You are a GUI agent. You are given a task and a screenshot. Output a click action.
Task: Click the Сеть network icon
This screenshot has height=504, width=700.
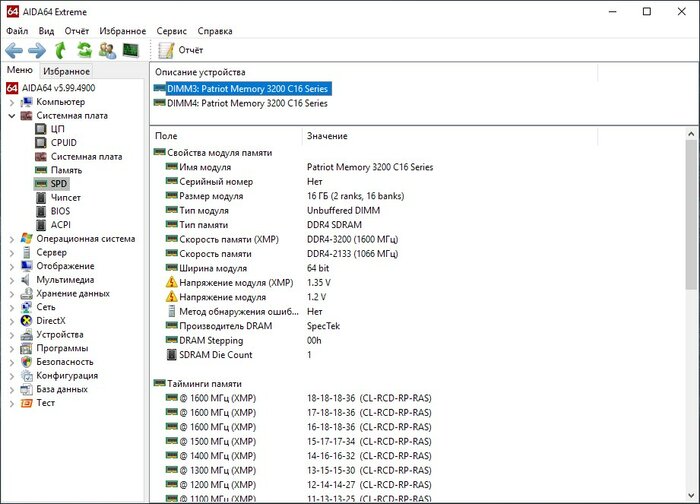tap(26, 307)
